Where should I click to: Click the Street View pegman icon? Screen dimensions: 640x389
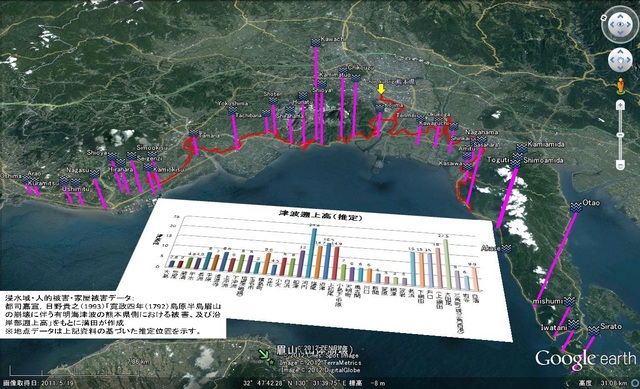tap(620, 85)
